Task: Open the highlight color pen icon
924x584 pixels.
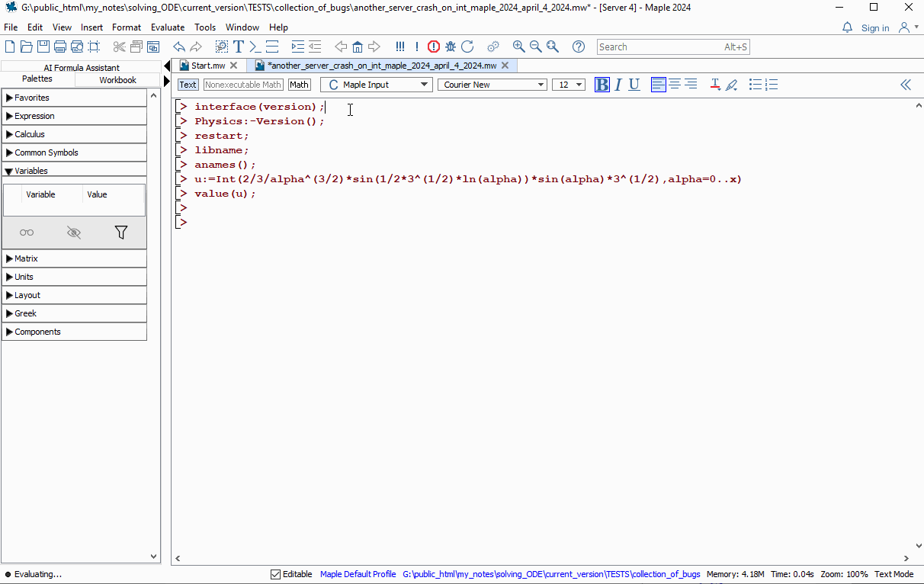Action: pyautogui.click(x=731, y=85)
